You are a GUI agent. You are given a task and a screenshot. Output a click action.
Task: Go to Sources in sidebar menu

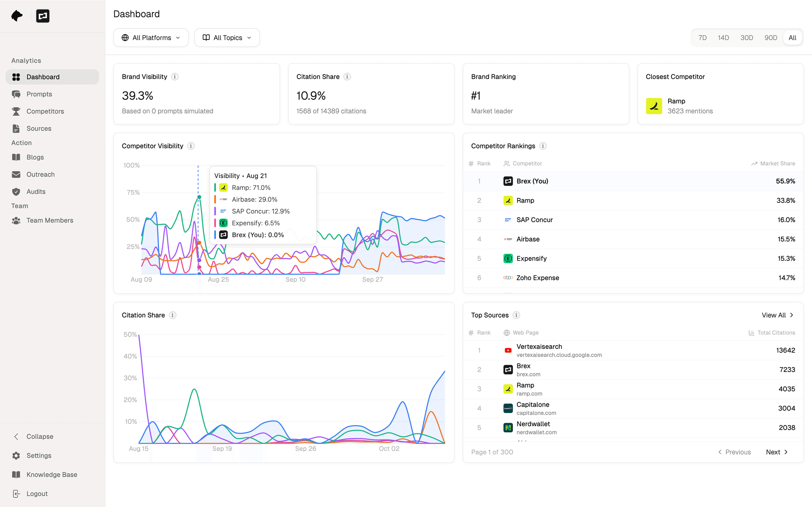(39, 128)
